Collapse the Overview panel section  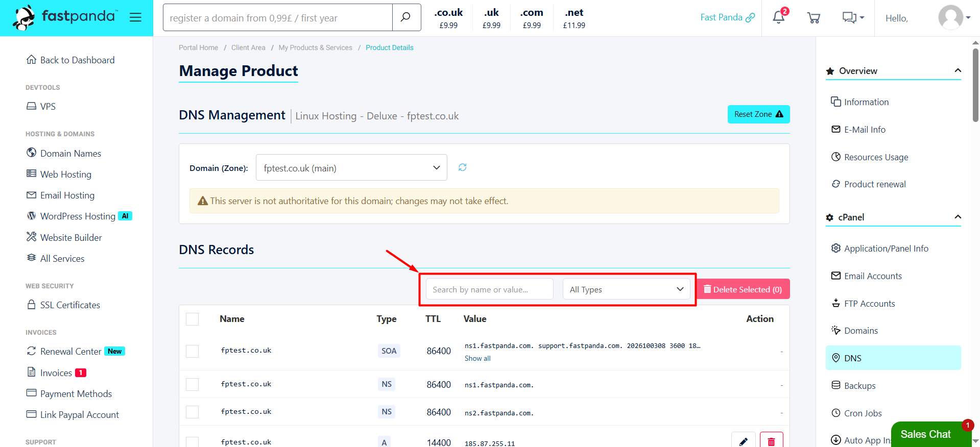[958, 70]
